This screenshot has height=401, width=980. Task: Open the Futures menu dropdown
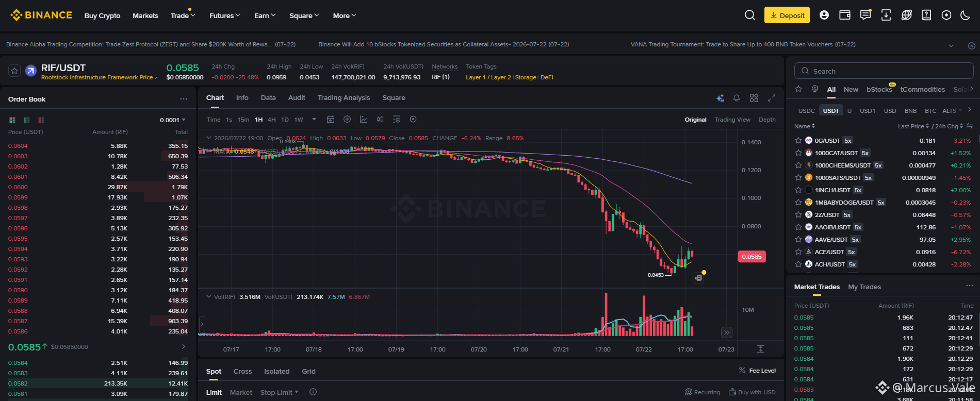225,15
